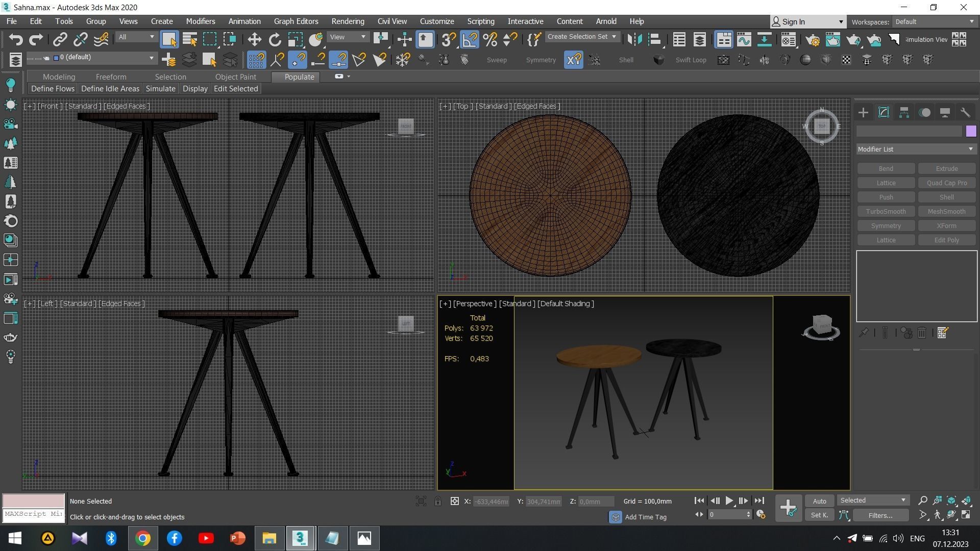The width and height of the screenshot is (980, 551).
Task: Toggle the 3D Snaps button
Action: click(449, 39)
